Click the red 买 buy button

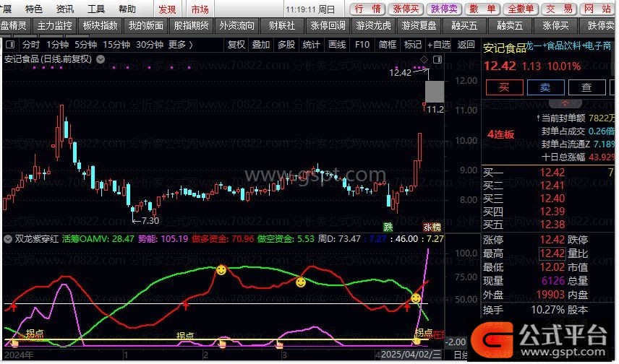click(505, 87)
